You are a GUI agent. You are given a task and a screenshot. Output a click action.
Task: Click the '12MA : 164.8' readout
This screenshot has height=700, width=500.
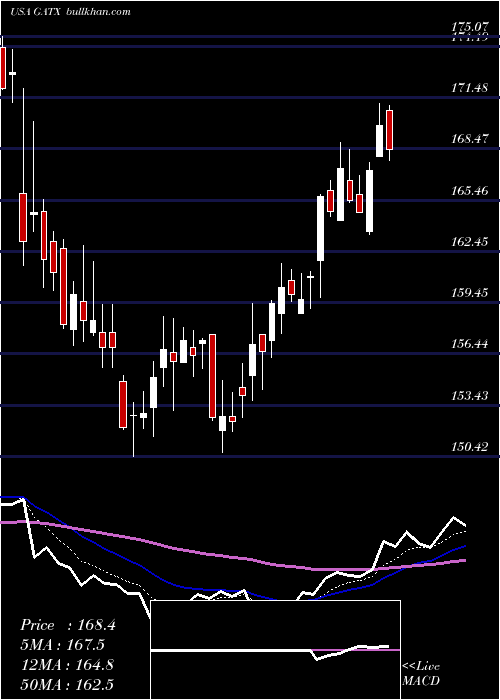click(67, 665)
